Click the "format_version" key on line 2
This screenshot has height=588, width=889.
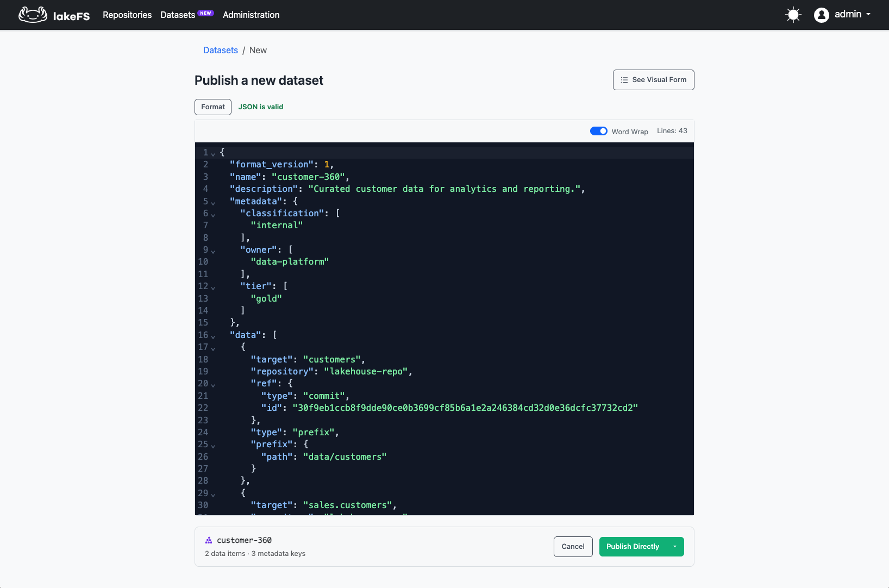click(272, 164)
